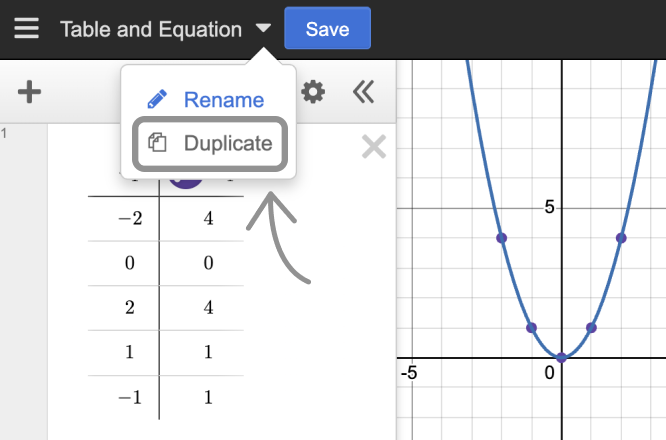This screenshot has height=440, width=666.
Task: Select the x-column cell containing −1
Action: pyautogui.click(x=130, y=397)
